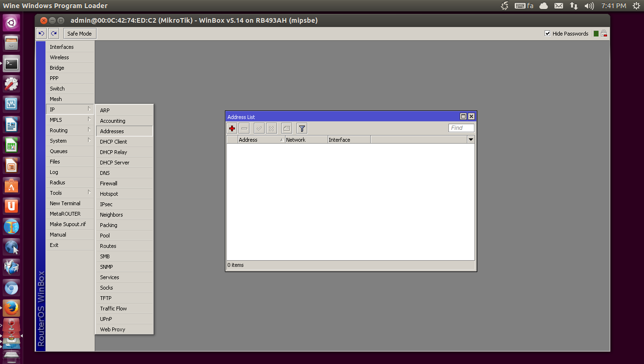Select Firewall in the IP submenu
The height and width of the screenshot is (364, 644).
(x=125, y=183)
